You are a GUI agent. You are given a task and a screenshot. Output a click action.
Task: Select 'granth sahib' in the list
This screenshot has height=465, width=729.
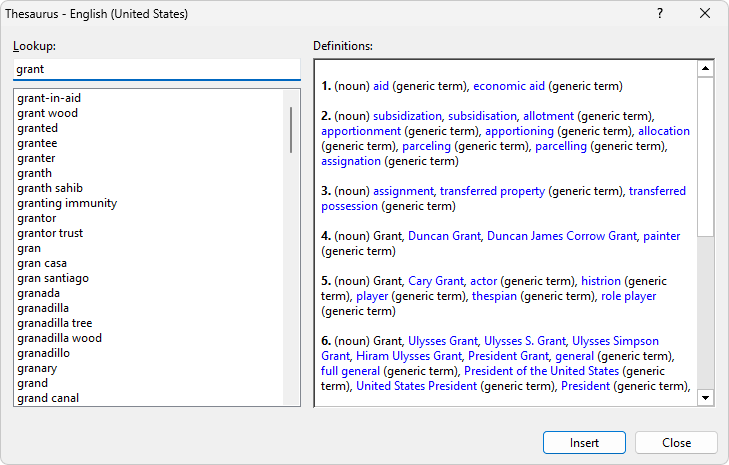point(149,188)
